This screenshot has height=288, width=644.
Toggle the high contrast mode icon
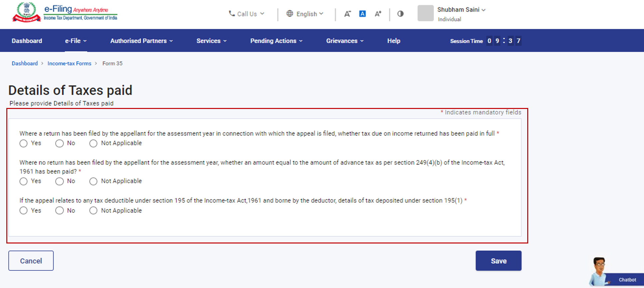(x=401, y=14)
